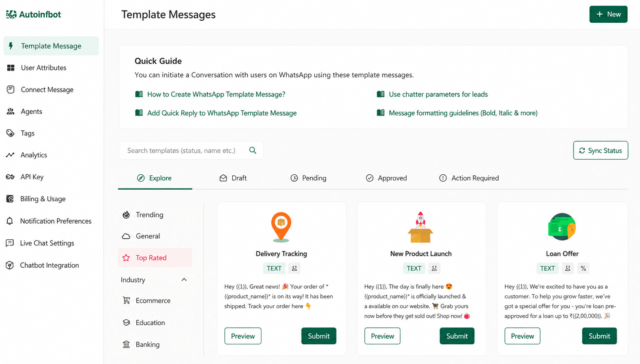Click the Tags label icon
The width and height of the screenshot is (640, 364).
pos(10,133)
